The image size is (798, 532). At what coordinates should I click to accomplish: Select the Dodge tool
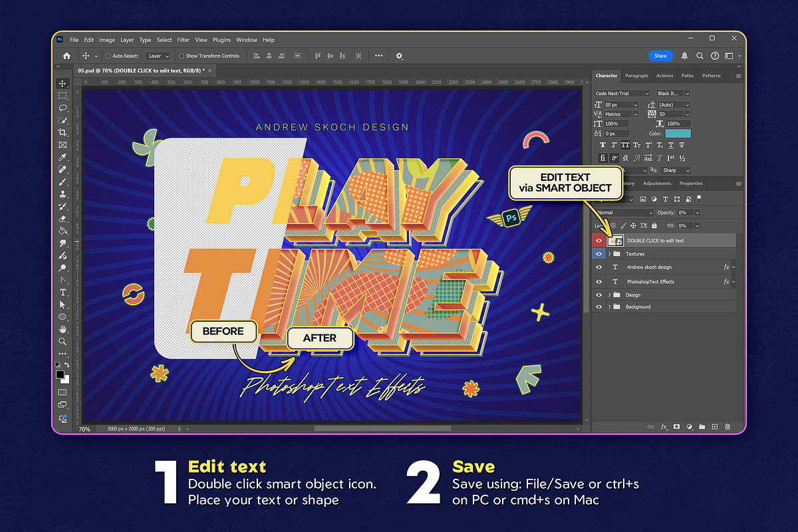(x=63, y=267)
